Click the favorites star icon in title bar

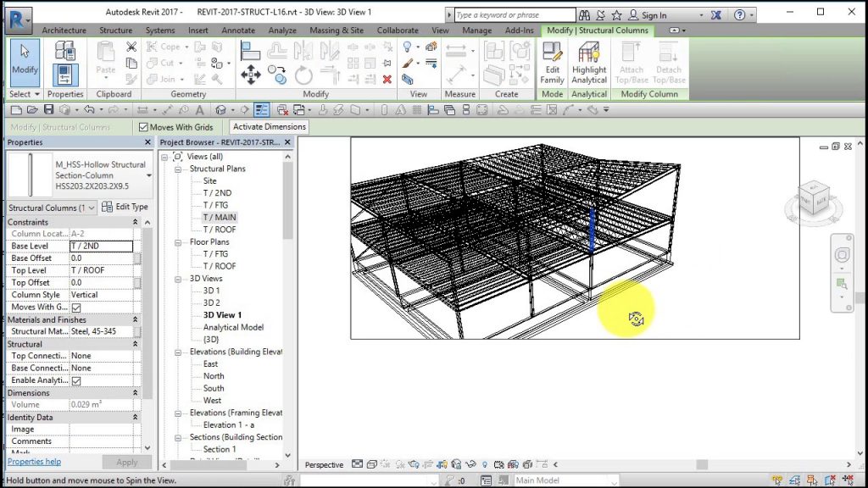617,15
